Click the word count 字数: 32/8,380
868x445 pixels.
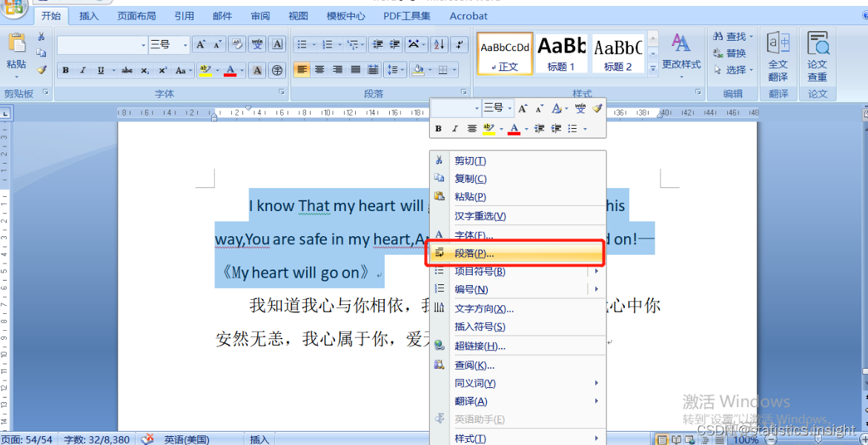coord(97,440)
